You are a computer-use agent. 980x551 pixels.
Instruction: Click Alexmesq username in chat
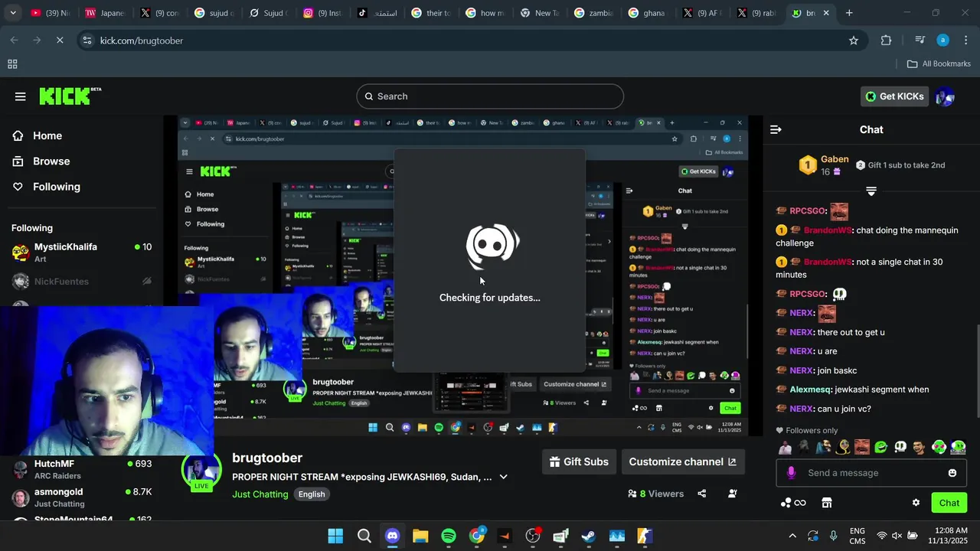[811, 390]
